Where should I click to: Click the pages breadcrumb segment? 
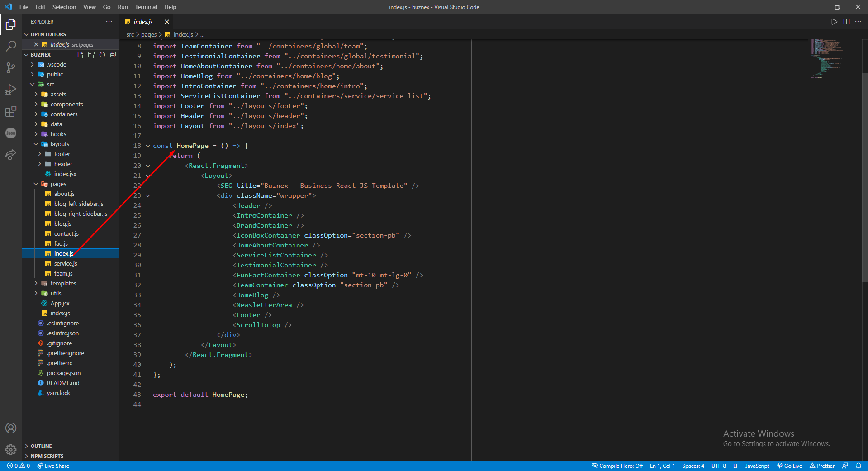click(149, 34)
